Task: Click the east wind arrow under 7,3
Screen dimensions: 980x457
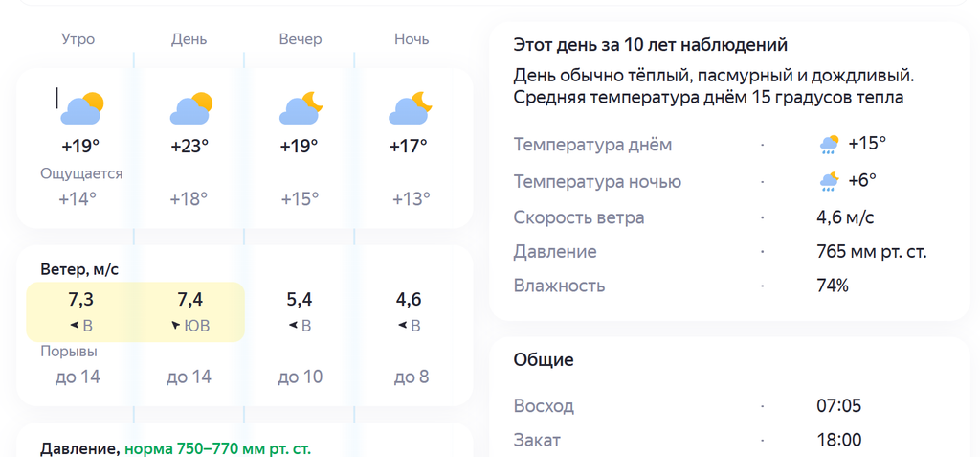Action: click(75, 326)
